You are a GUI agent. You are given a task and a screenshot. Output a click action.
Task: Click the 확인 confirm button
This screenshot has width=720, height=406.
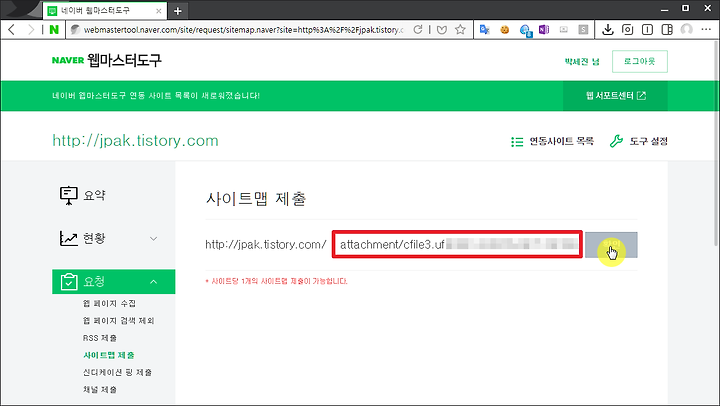tap(611, 244)
